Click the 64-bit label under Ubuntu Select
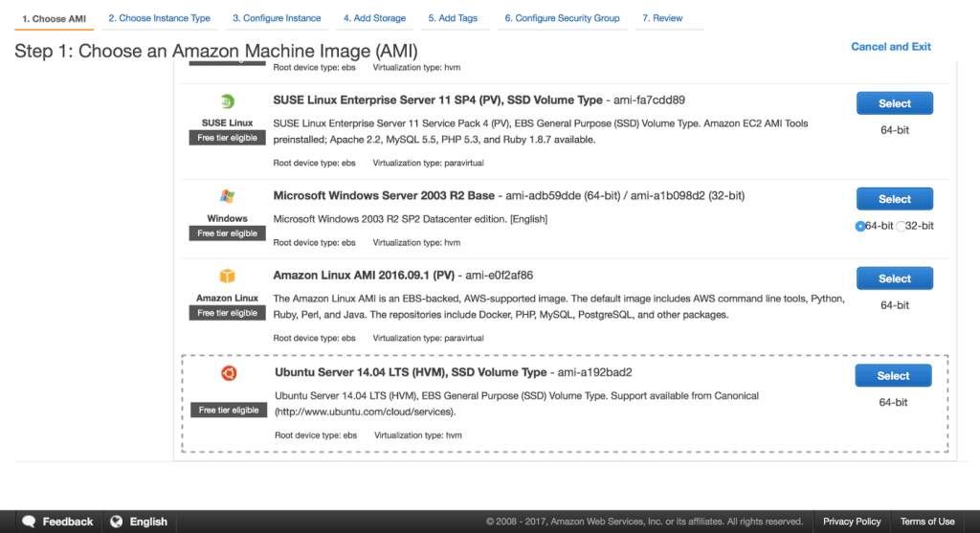980x533 pixels. pyautogui.click(x=893, y=403)
